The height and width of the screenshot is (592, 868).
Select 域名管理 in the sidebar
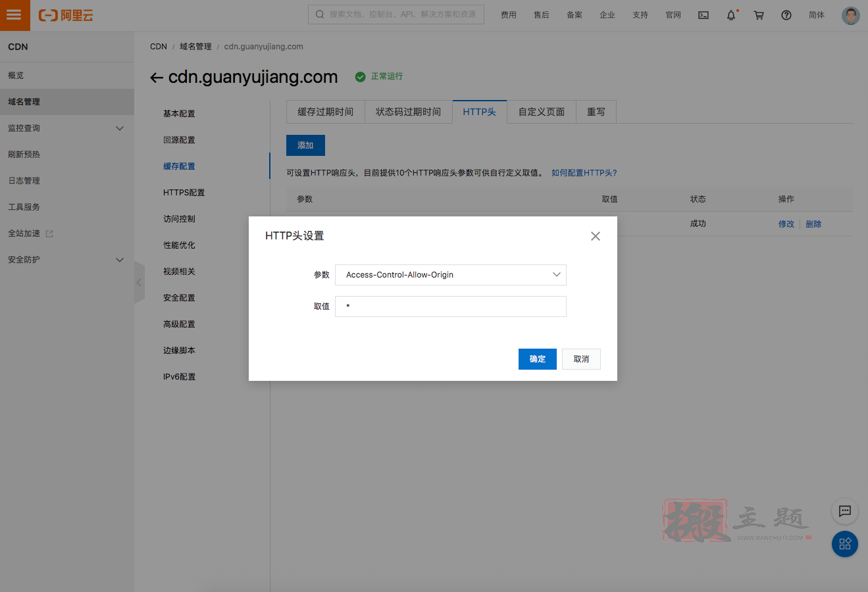point(67,102)
